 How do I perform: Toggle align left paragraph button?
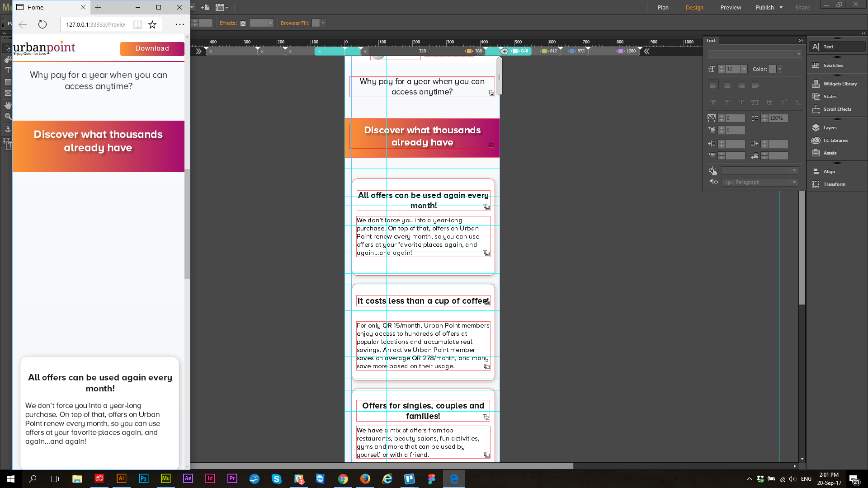713,85
